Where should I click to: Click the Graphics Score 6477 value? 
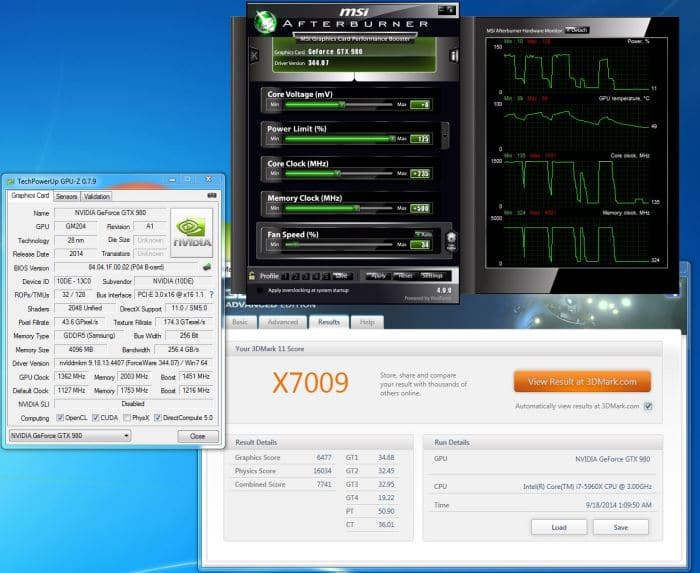click(x=324, y=457)
